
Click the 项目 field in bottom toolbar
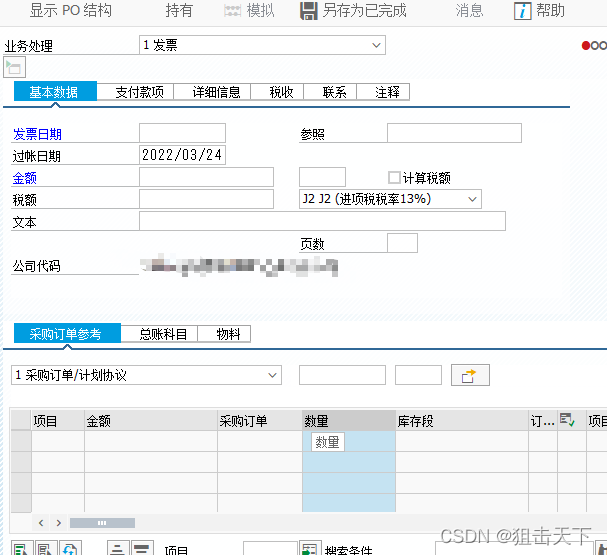tap(270, 549)
